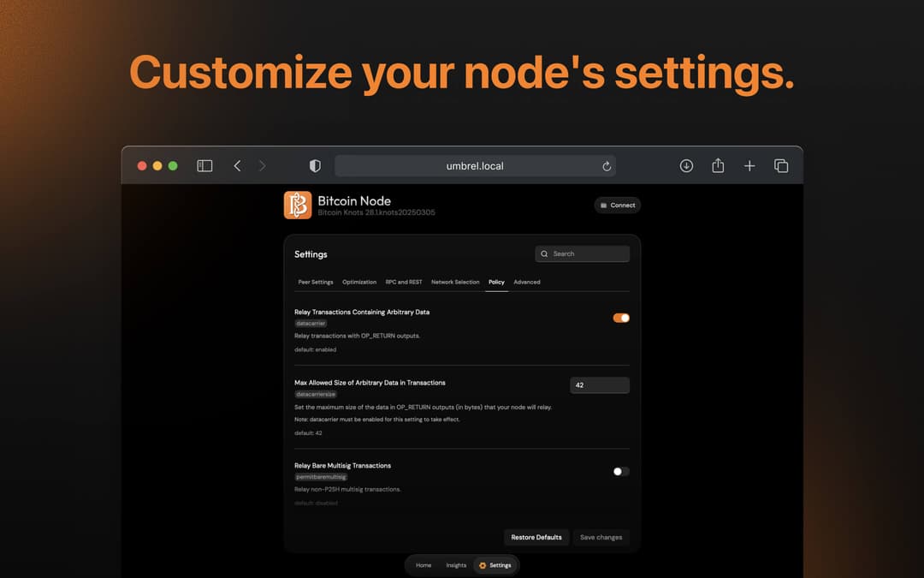Open the browser downloads icon

[x=686, y=166]
